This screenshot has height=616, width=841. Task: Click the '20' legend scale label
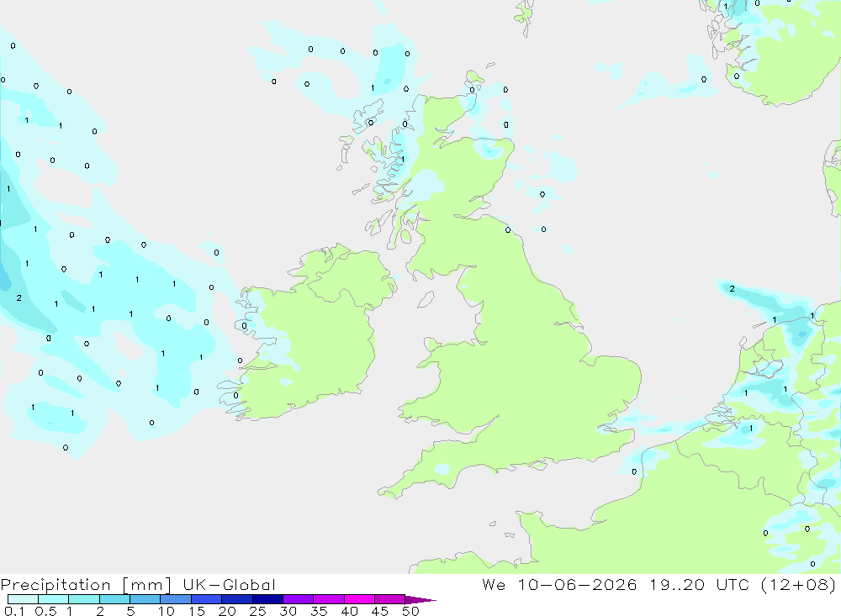[x=227, y=611]
